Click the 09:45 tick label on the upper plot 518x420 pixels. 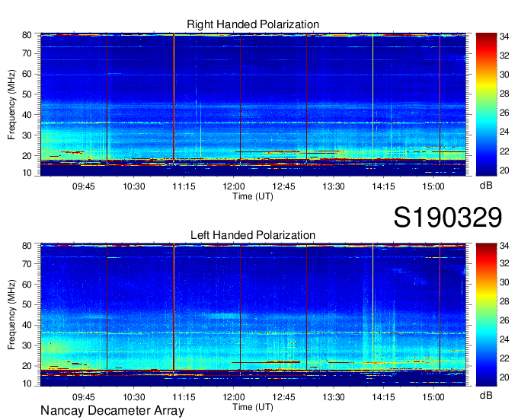84,186
